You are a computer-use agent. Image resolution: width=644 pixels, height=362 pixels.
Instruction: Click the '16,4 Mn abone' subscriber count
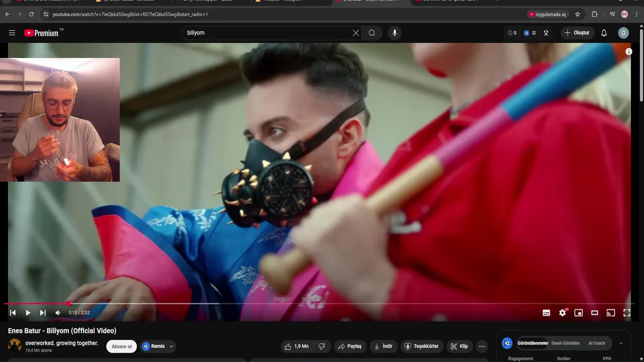pos(39,350)
